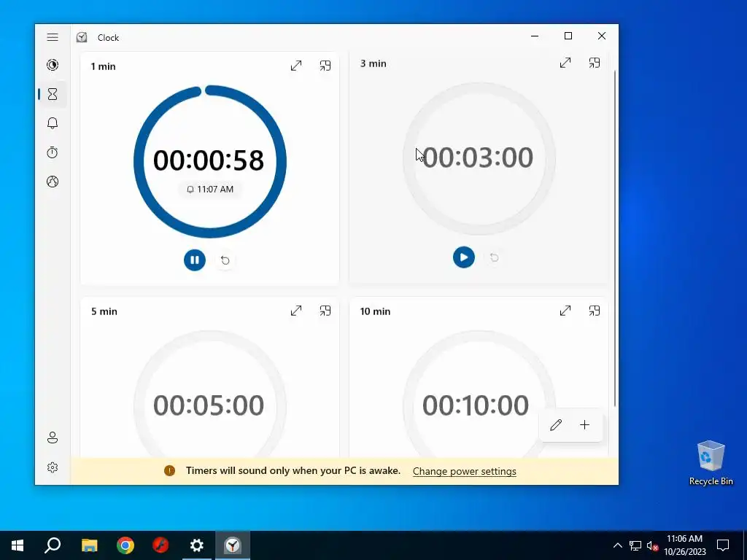Click the warning icon in the notification bar
This screenshot has width=747, height=560.
pos(169,471)
